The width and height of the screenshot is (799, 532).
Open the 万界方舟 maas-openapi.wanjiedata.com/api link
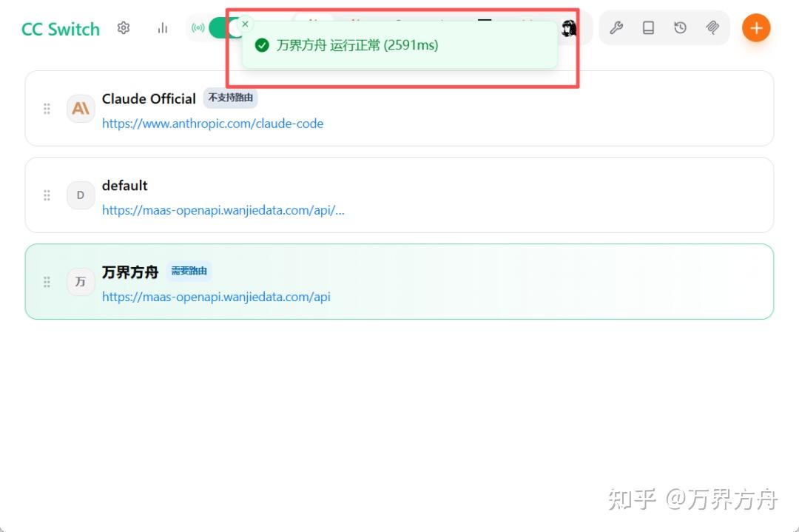216,297
